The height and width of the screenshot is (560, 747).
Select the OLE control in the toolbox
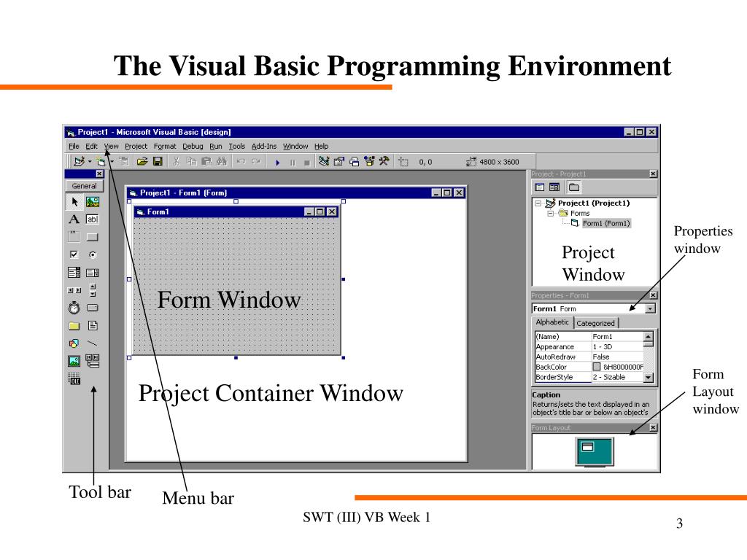[x=74, y=379]
